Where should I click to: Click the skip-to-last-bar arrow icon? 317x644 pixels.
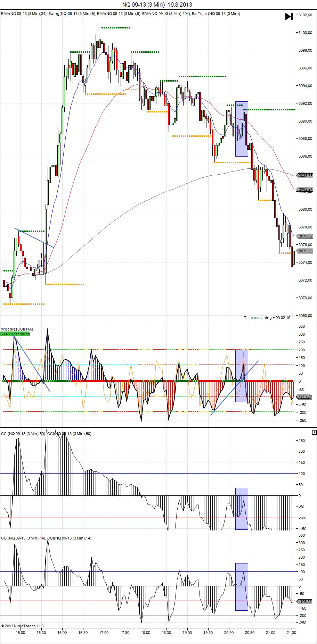[x=289, y=17]
